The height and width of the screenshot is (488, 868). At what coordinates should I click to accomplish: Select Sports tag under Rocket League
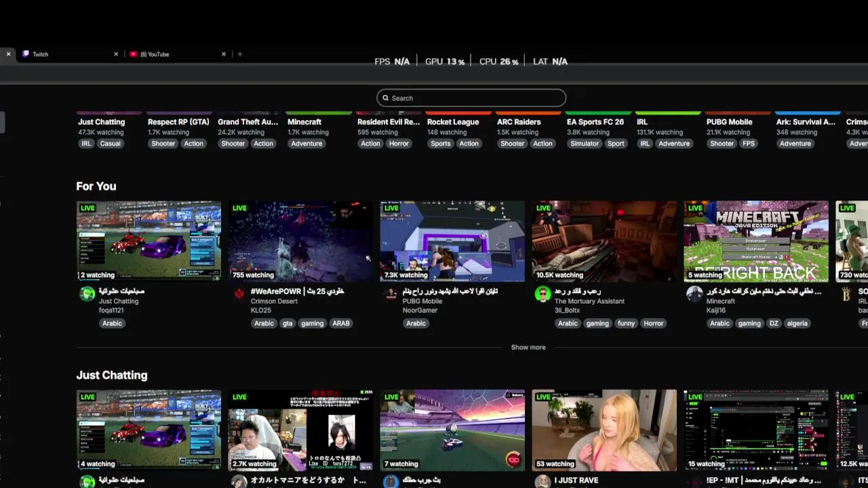pos(441,144)
